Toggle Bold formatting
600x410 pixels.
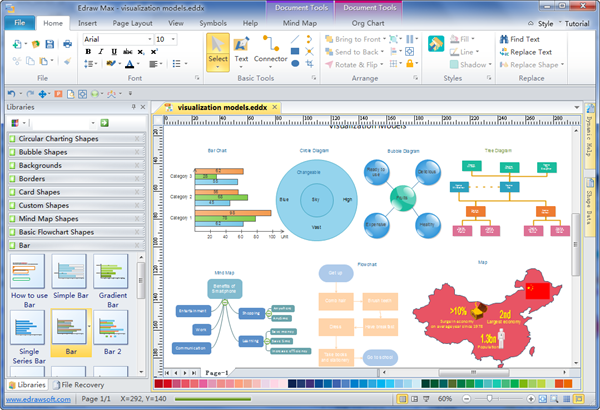(x=88, y=52)
